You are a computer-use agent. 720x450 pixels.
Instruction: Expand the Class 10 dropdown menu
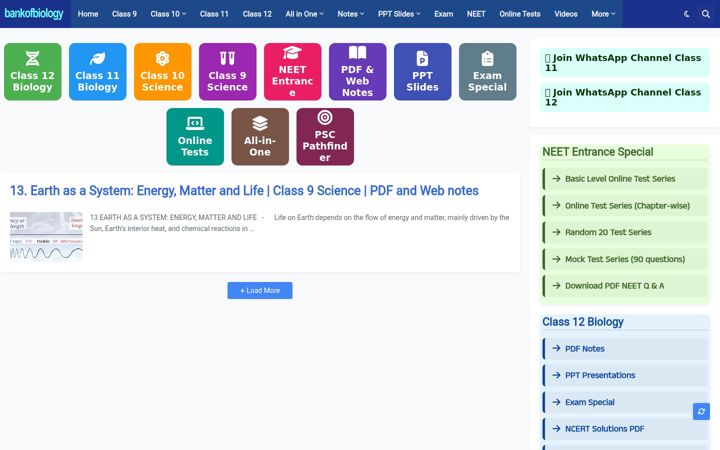coord(168,14)
